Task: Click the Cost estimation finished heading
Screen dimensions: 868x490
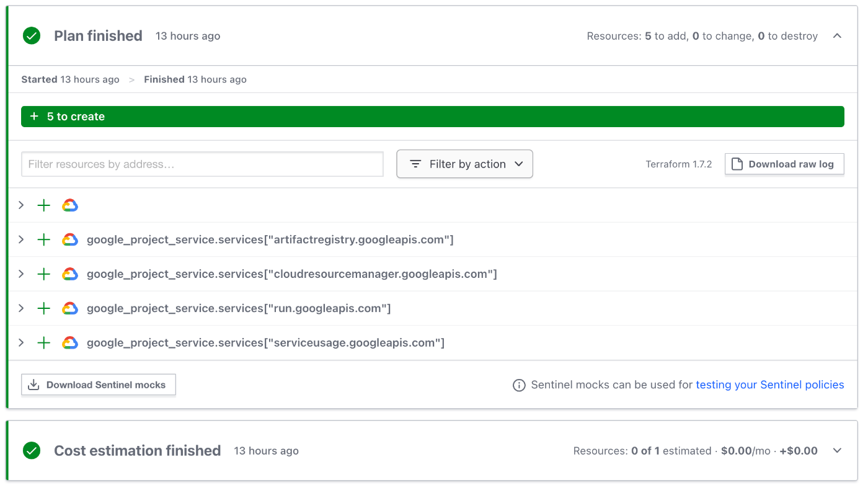Action: click(137, 451)
